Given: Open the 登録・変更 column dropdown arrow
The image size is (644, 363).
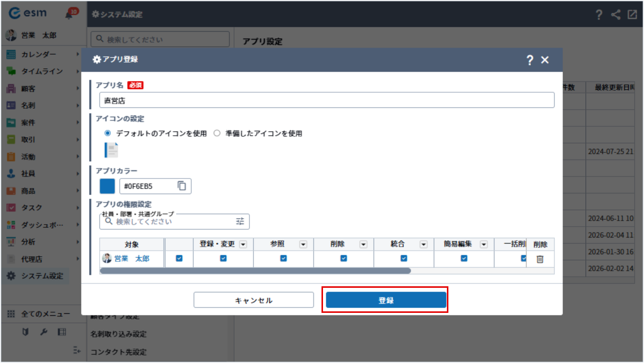Looking at the screenshot, I should (x=243, y=244).
